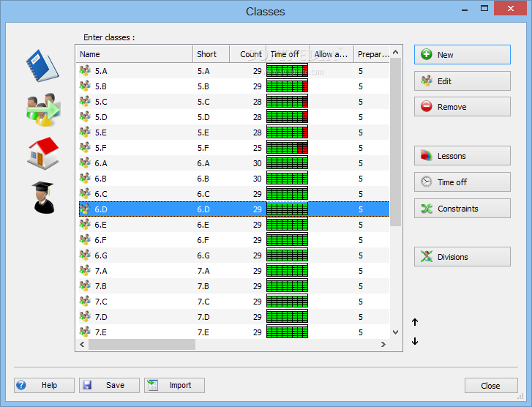Screen dimensions: 532x407
Task: Move selected class down with arrow
Action: pyautogui.click(x=415, y=341)
